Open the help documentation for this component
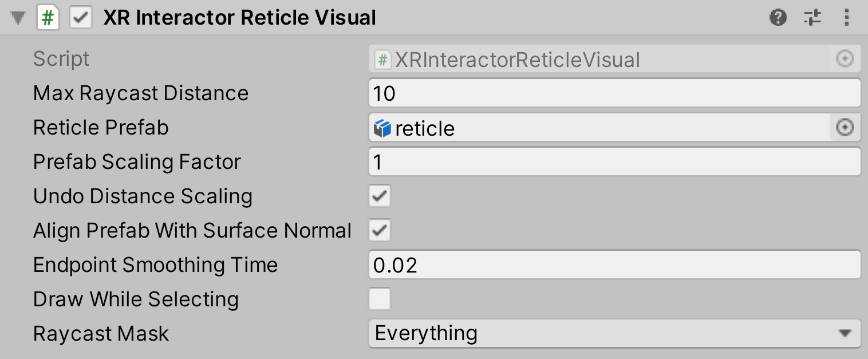 (778, 17)
